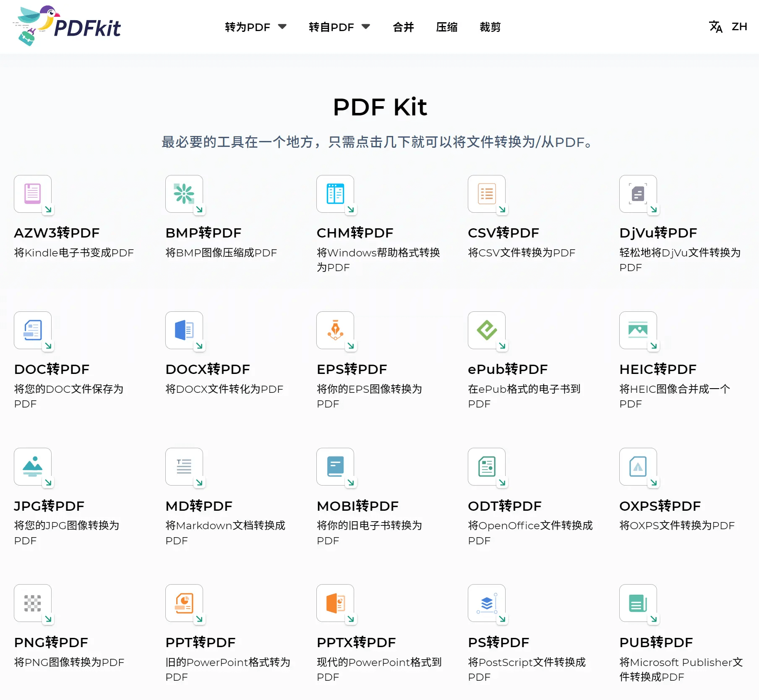Click the PPT转PDF chart icon

coord(184,604)
